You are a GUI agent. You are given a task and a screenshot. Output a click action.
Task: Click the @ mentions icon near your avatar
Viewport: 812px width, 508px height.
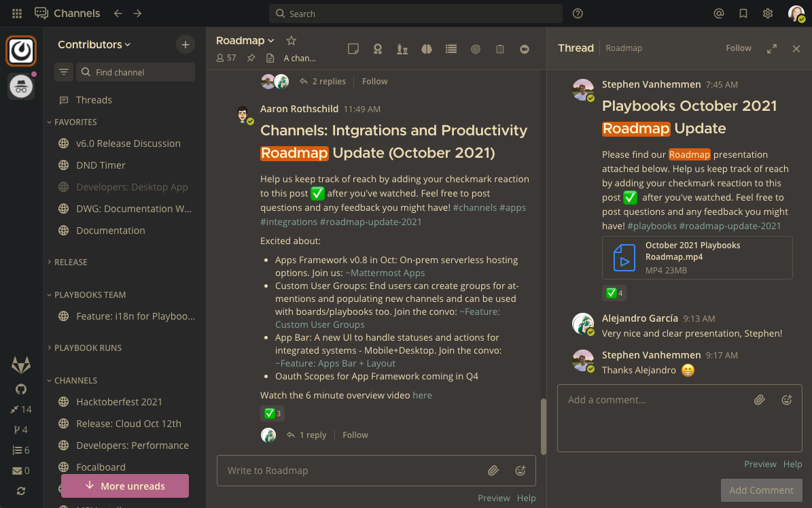coord(719,13)
